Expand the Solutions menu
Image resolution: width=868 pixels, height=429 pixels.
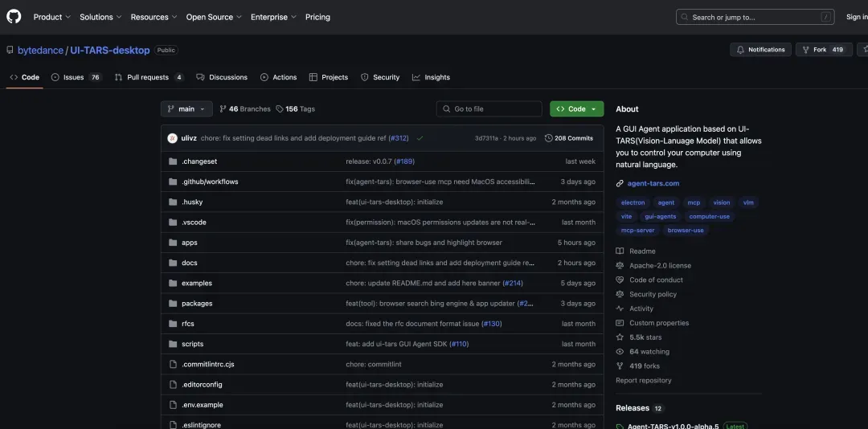click(100, 17)
